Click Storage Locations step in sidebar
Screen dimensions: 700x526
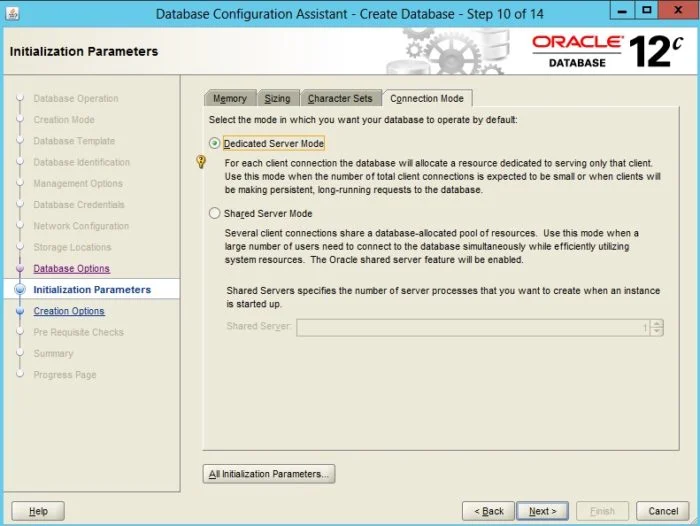click(x=72, y=247)
